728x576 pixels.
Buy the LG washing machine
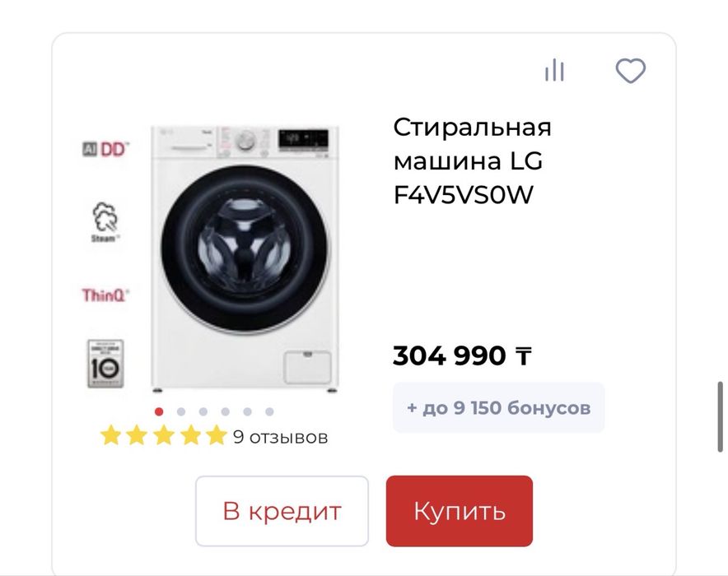460,511
